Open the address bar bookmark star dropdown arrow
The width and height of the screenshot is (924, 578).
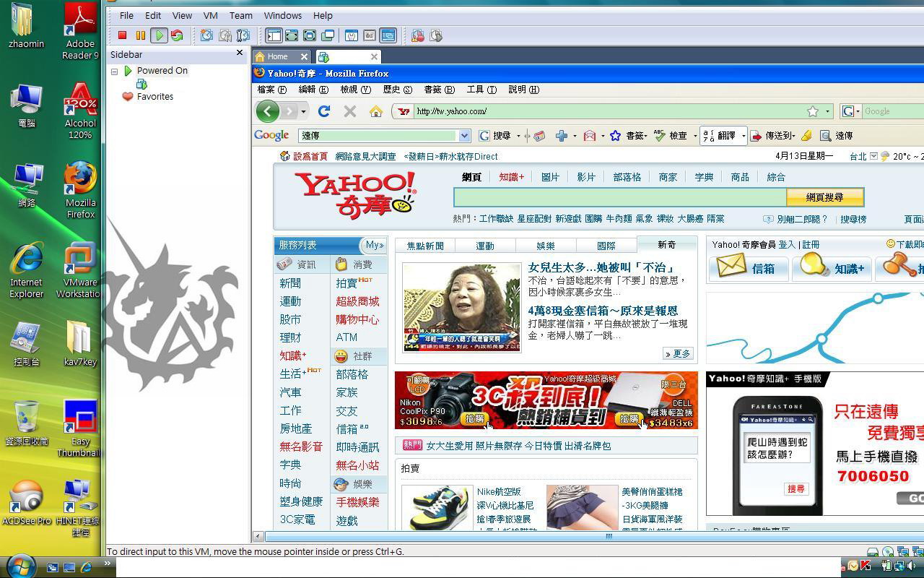(x=828, y=111)
